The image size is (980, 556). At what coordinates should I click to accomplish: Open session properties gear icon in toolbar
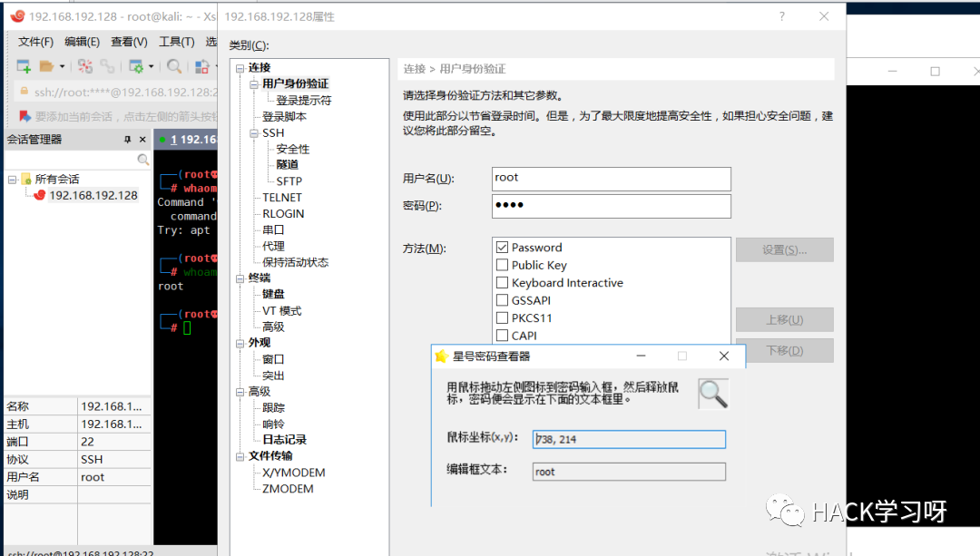click(x=135, y=65)
